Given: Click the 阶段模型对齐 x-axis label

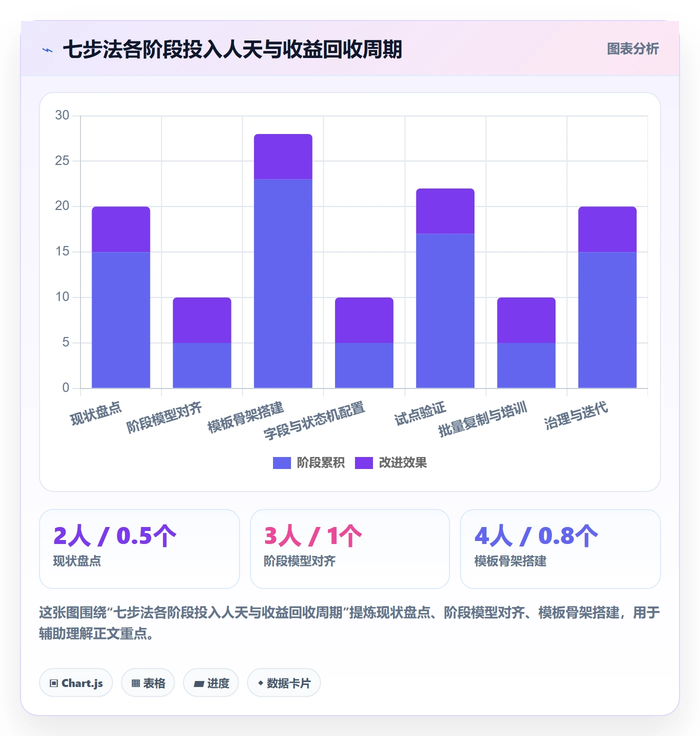Looking at the screenshot, I should (164, 417).
